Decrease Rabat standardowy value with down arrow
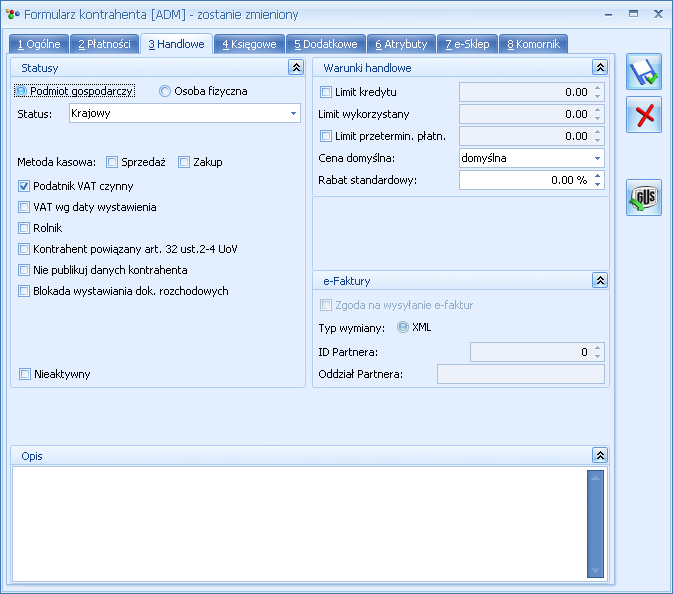 coord(597,185)
